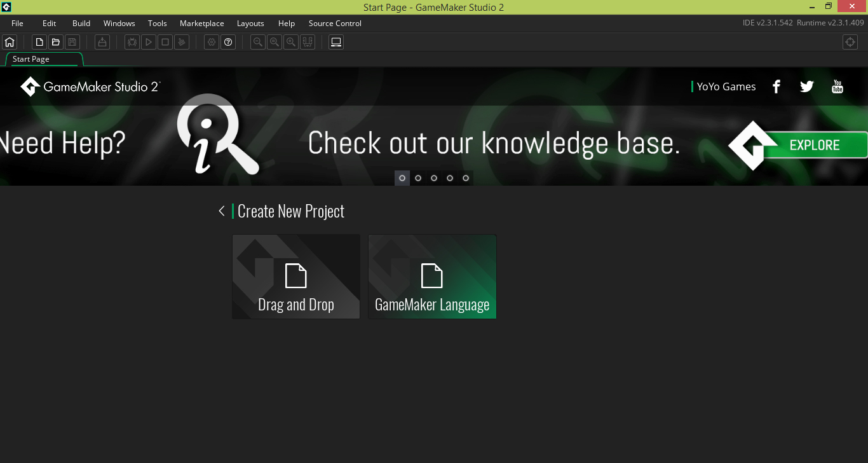Image resolution: width=868 pixels, height=463 pixels.
Task: Save the project using floppy icon
Action: point(72,43)
